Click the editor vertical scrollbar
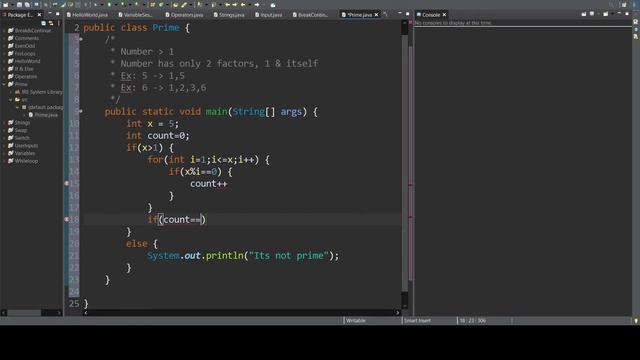This screenshot has height=360, width=640. click(x=405, y=163)
